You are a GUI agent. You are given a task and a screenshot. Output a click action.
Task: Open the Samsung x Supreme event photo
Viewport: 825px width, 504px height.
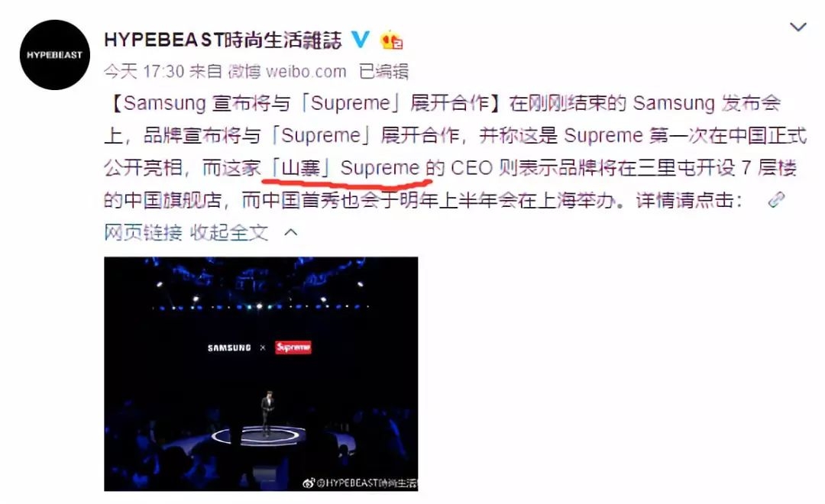tap(261, 374)
